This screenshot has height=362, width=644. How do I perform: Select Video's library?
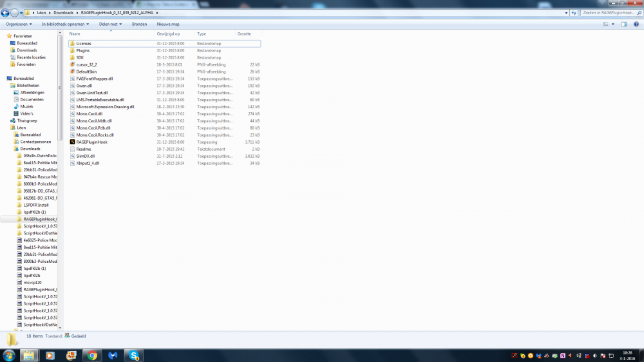pos(26,113)
